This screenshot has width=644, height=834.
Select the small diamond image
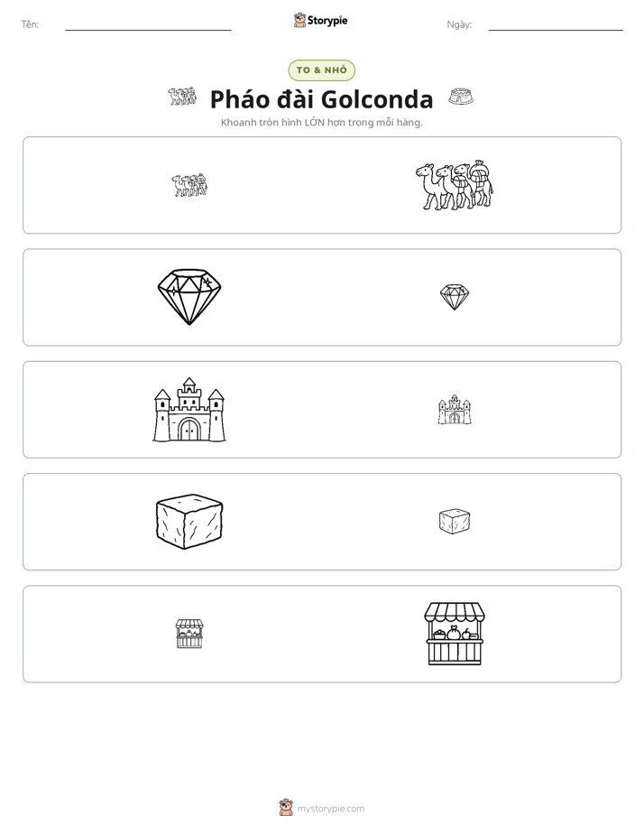455,297
